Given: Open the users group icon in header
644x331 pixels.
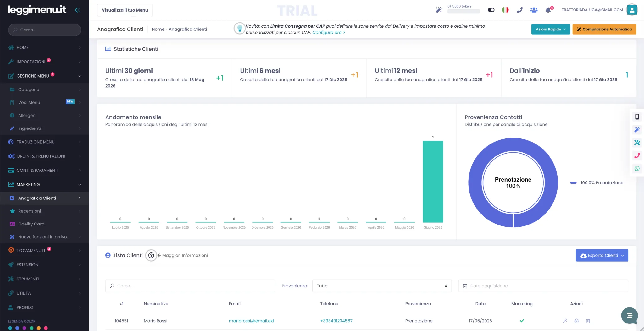Looking at the screenshot, I should 534,10.
